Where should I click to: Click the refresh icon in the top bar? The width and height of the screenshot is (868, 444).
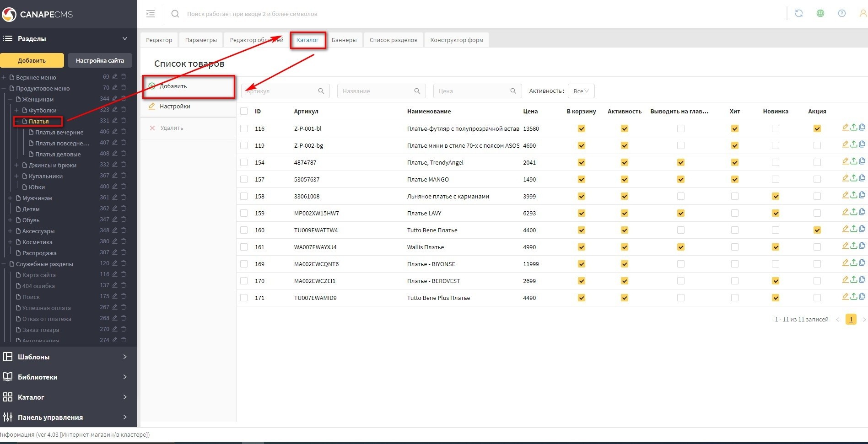coord(799,14)
